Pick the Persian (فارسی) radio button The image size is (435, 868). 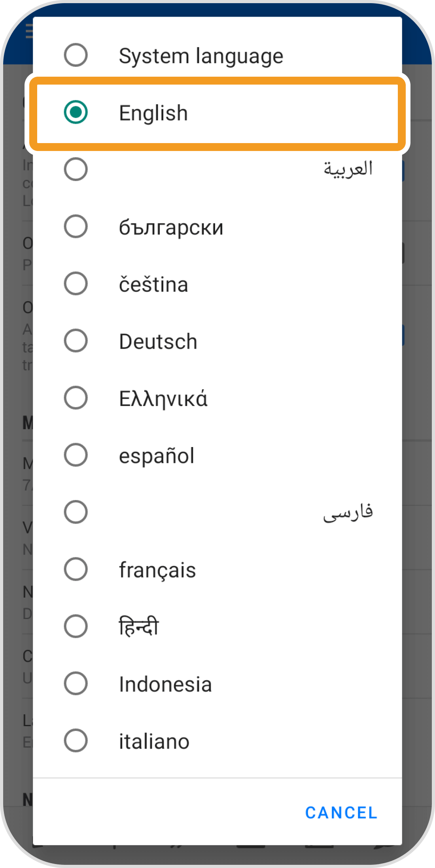coord(76,512)
